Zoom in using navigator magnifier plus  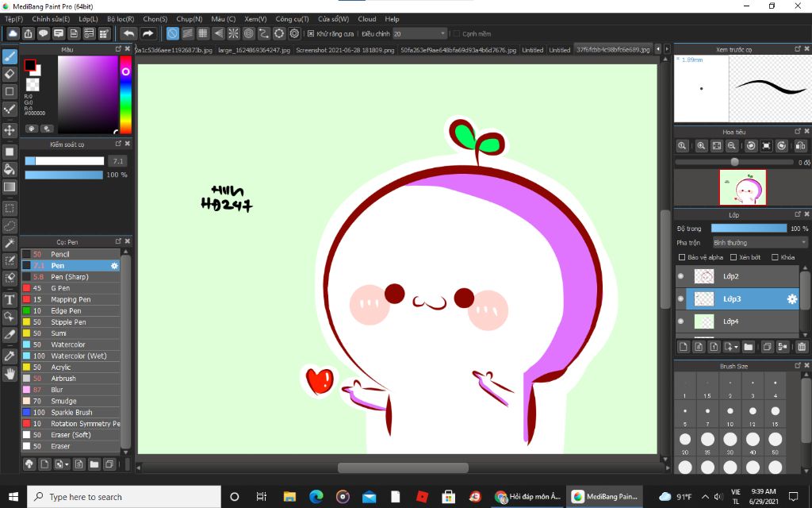pyautogui.click(x=701, y=146)
